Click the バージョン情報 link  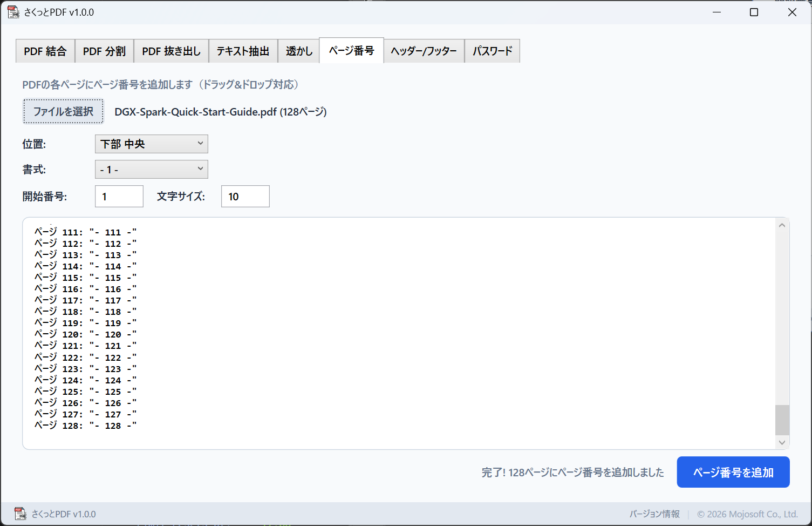point(654,514)
